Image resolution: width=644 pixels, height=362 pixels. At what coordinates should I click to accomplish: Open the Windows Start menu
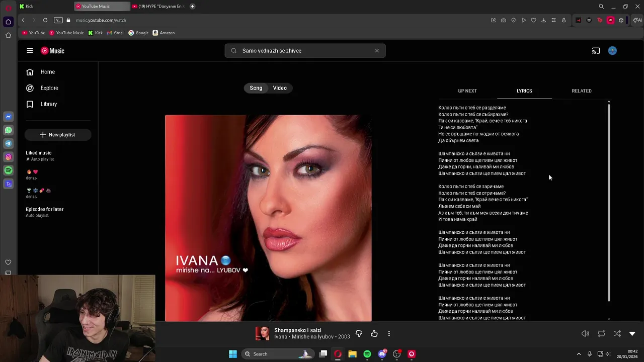(233, 354)
